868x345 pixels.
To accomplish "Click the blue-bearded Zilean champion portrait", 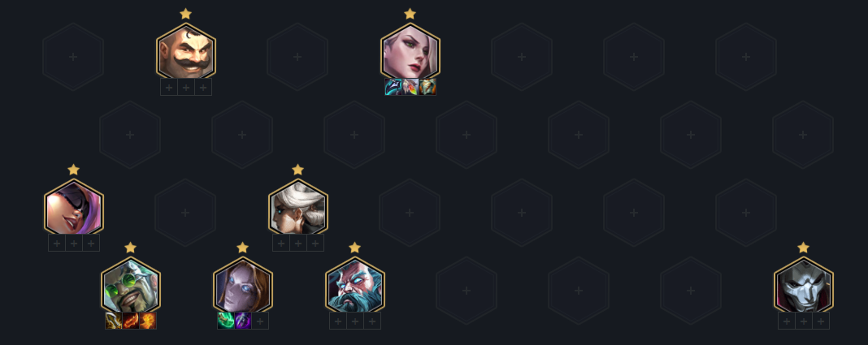I will [x=355, y=287].
